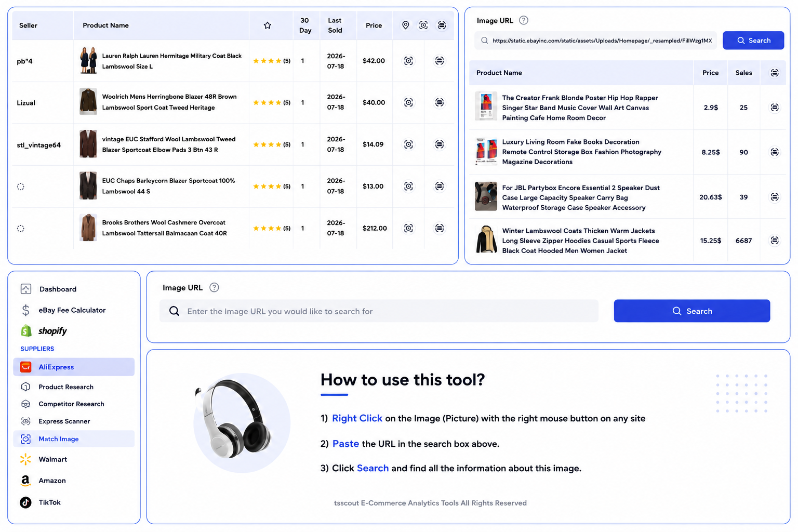Screen dimensions: 798x532
Task: Open link icon for Woolrich Herringbone Blazer row
Action: coord(440,102)
